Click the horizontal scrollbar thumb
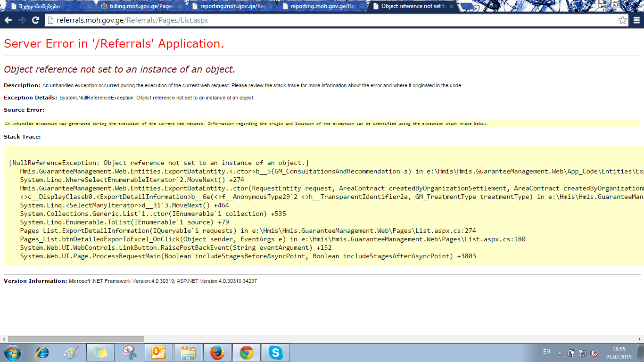This screenshot has width=644, height=362. pos(75,339)
